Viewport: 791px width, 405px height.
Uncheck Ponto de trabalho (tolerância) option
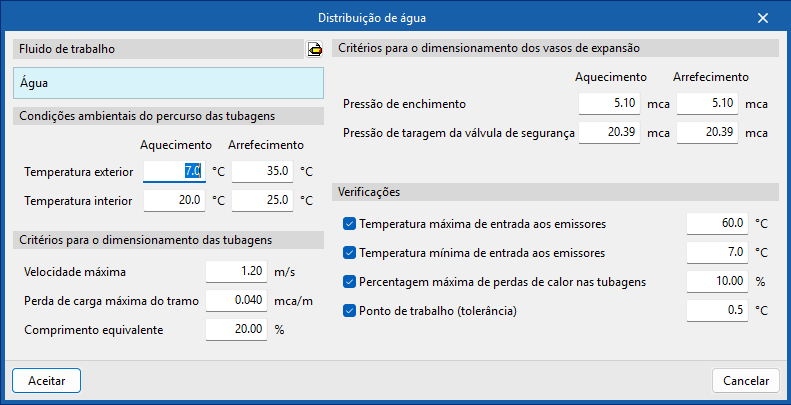click(x=349, y=311)
